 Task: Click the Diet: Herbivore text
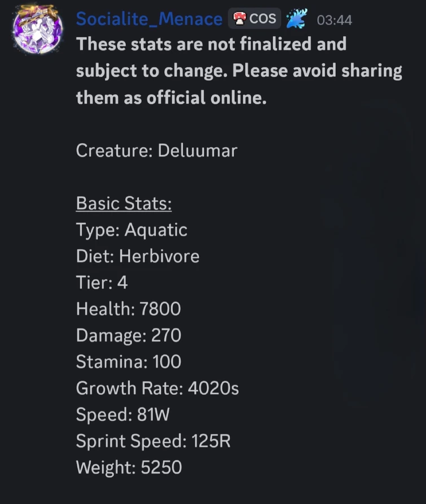tap(138, 256)
